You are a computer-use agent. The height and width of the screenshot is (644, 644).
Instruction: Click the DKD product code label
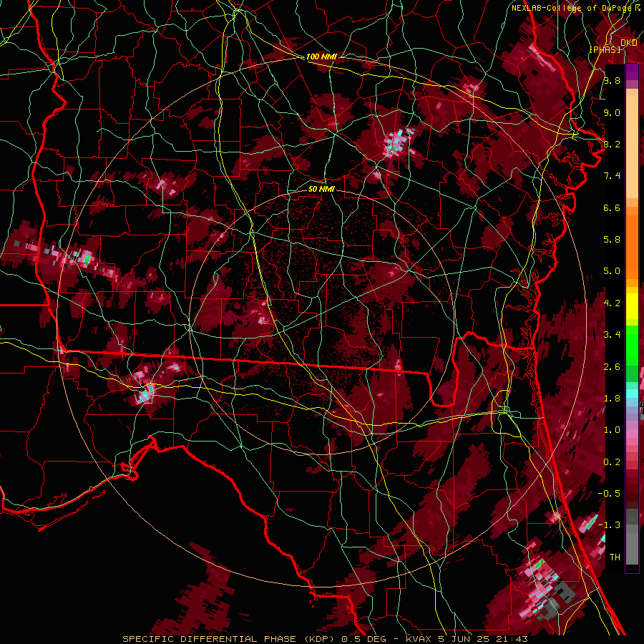(x=629, y=43)
